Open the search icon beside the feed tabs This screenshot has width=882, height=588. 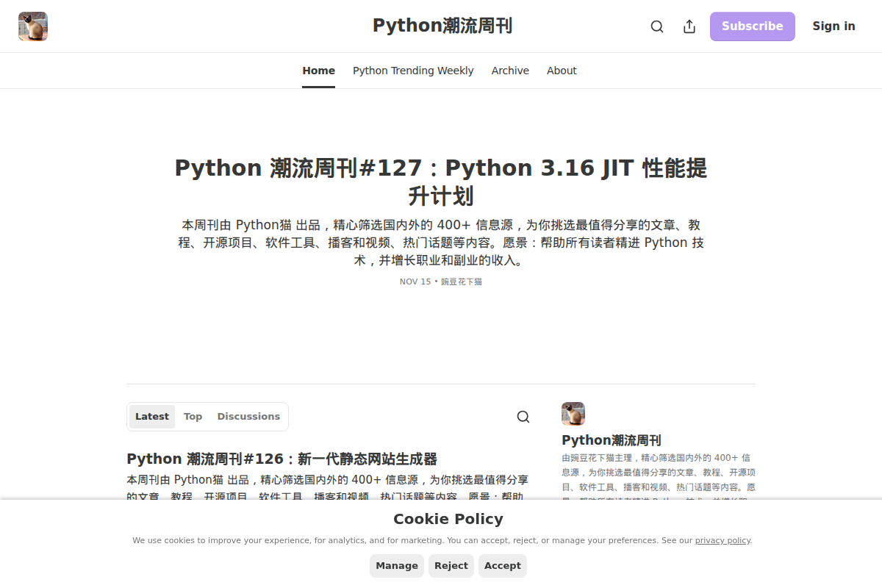point(523,416)
